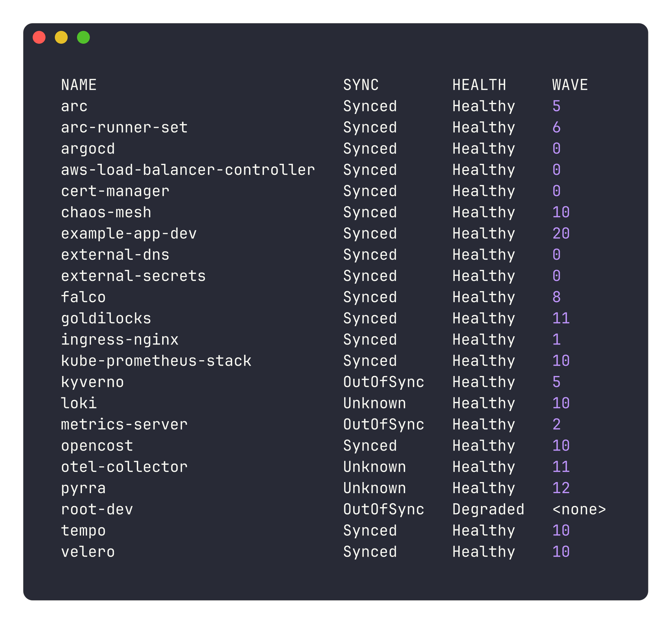Select the opencost app name

click(x=97, y=446)
